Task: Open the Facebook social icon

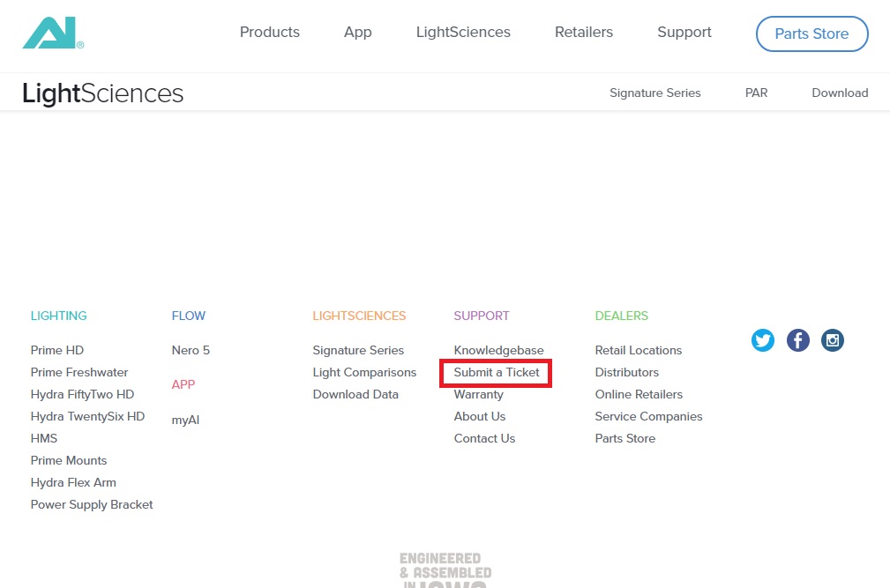Action: coord(797,340)
